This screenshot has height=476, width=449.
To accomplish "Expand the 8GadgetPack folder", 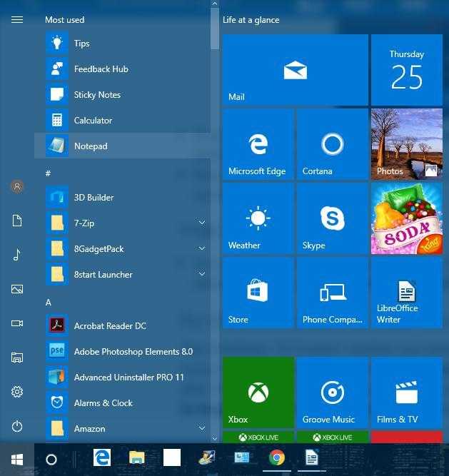I will (202, 248).
